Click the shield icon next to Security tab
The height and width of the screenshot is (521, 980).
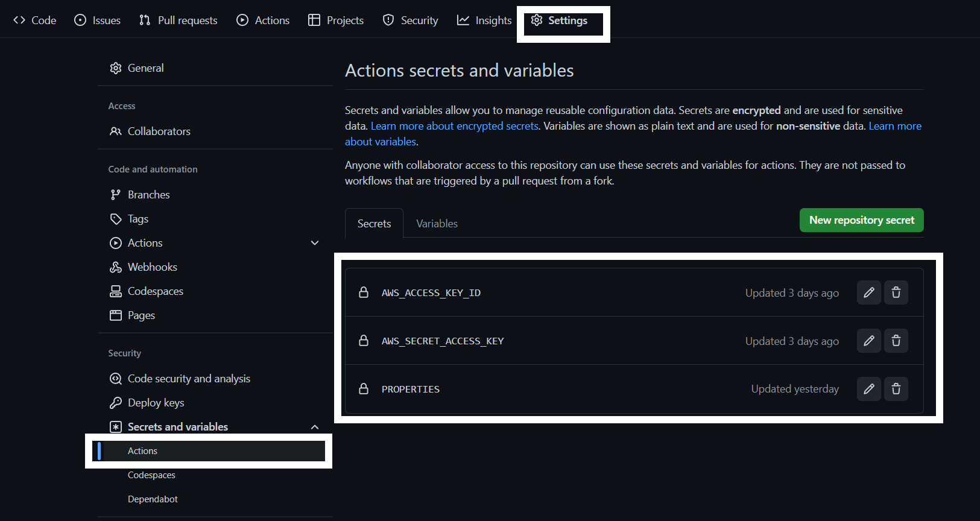click(x=388, y=20)
